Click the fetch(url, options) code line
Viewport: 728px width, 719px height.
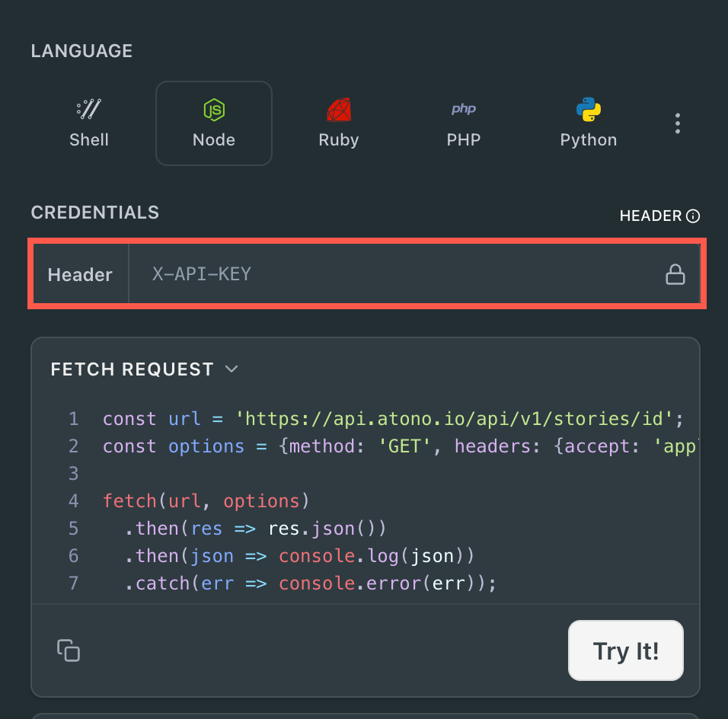coord(206,501)
